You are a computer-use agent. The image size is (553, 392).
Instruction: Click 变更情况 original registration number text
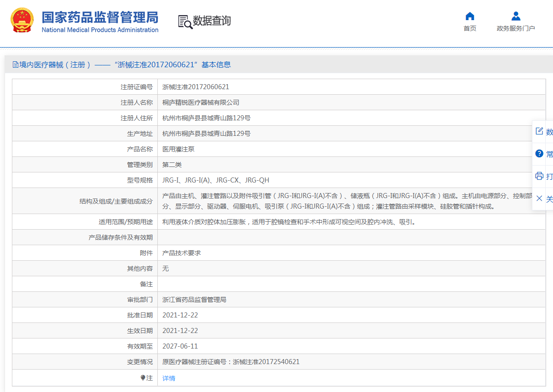point(231,362)
